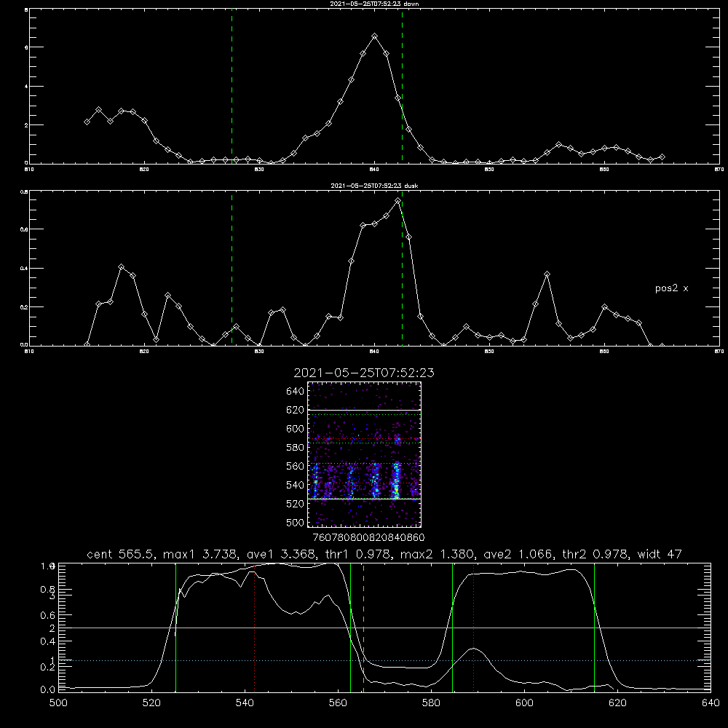Click the right green dashed line in dusk plot

pos(402,269)
